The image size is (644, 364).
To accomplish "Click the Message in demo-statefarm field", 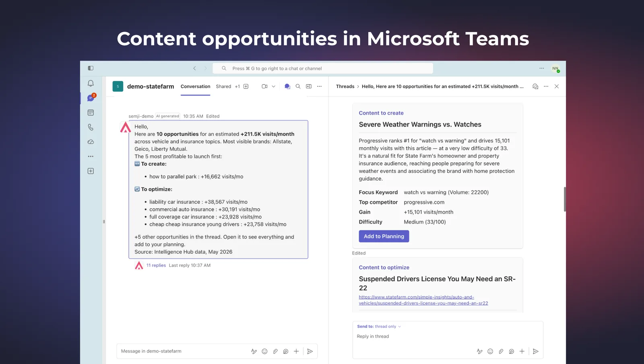I will click(183, 351).
